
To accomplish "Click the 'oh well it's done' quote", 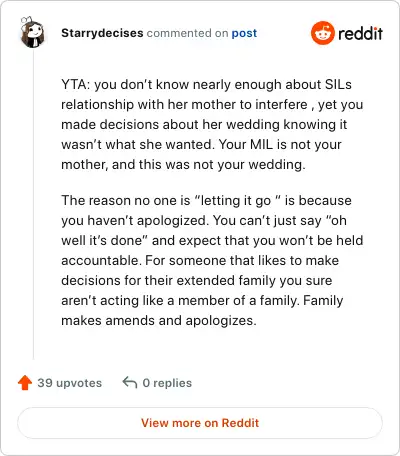I will pyautogui.click(x=204, y=230).
